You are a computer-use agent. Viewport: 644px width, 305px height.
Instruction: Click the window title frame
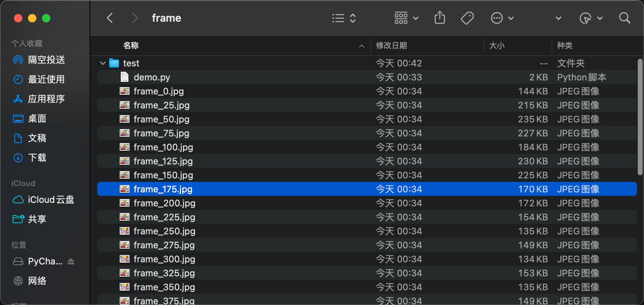click(167, 18)
